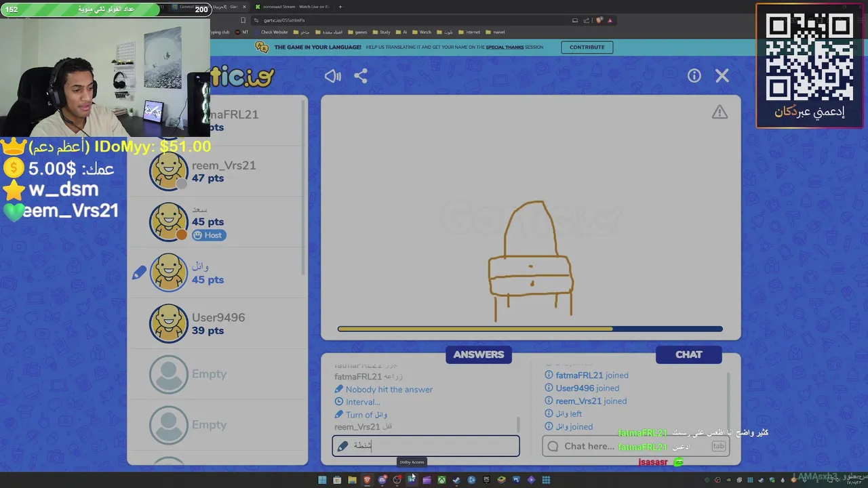Click the answers list scrollbar

click(x=518, y=424)
